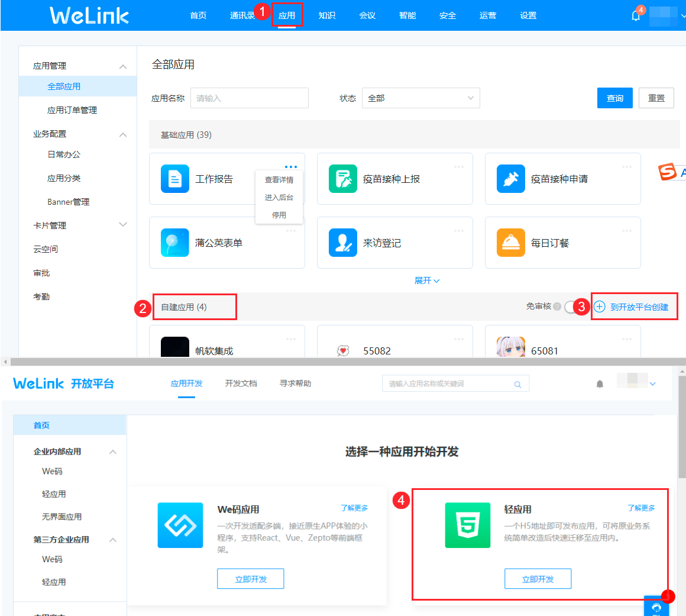Open 开发文档 tab in open platform

pyautogui.click(x=241, y=383)
